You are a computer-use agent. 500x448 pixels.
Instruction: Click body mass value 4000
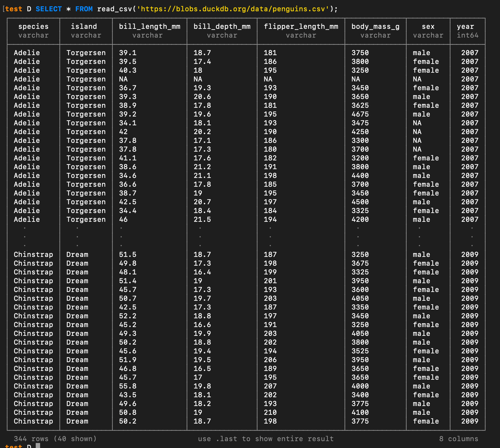tap(360, 386)
